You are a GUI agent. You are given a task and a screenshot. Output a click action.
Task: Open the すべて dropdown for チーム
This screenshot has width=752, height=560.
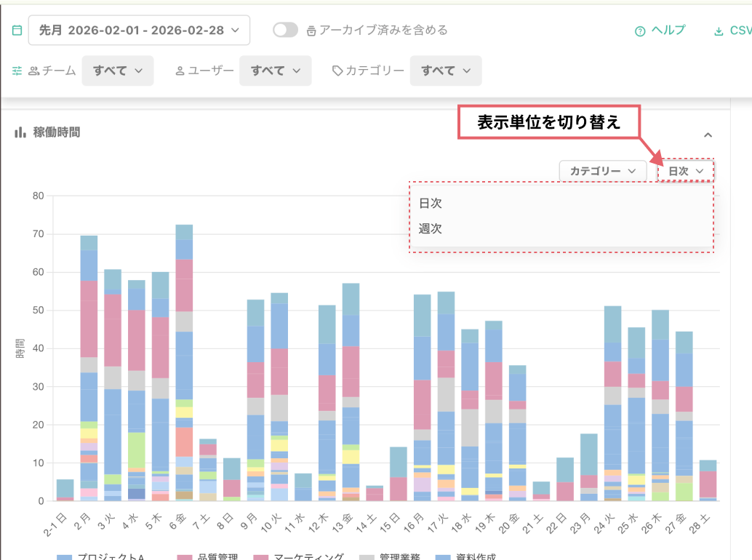tap(118, 71)
